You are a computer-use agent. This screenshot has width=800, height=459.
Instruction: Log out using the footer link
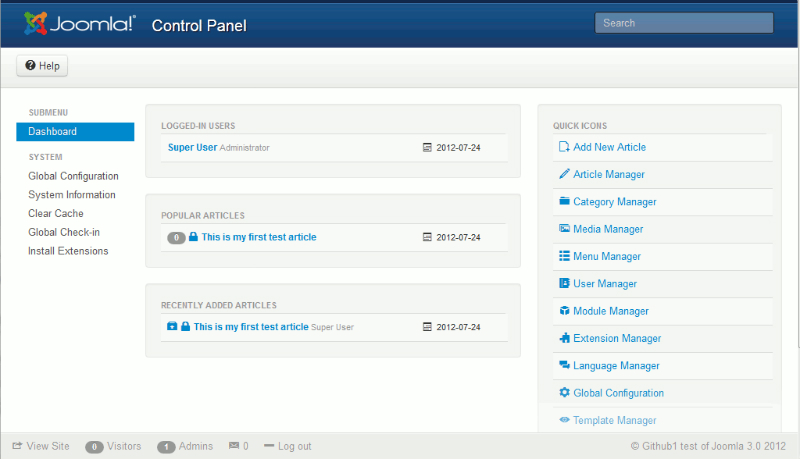click(294, 446)
